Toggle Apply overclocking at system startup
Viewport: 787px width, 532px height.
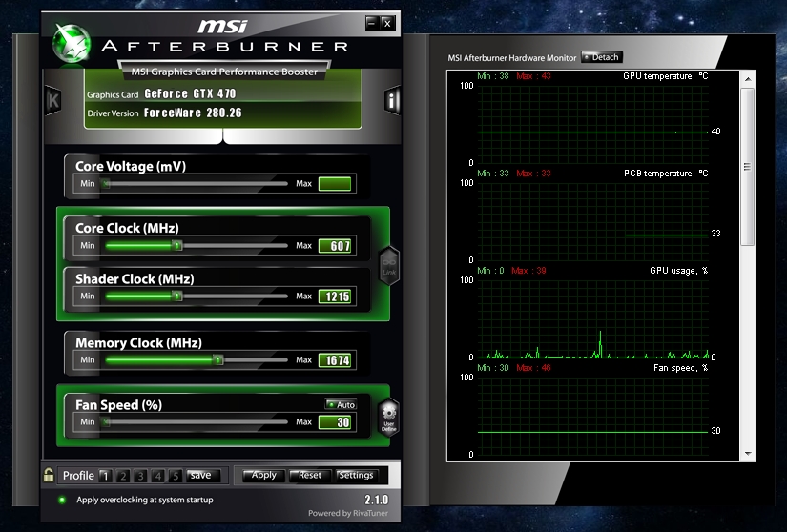pyautogui.click(x=62, y=500)
